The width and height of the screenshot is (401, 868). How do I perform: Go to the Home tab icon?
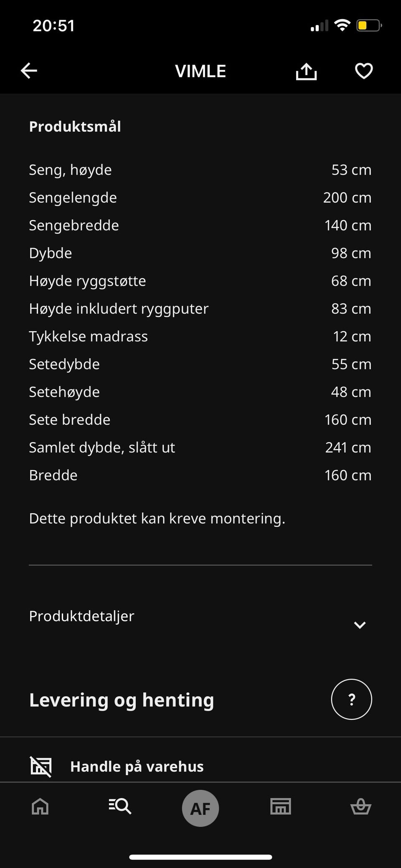(x=40, y=807)
